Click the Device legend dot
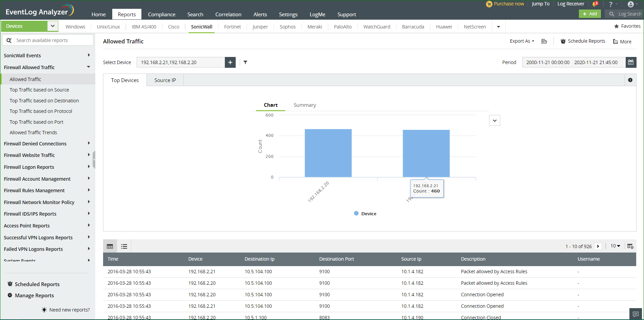Image resolution: width=644 pixels, height=320 pixels. pyautogui.click(x=356, y=214)
